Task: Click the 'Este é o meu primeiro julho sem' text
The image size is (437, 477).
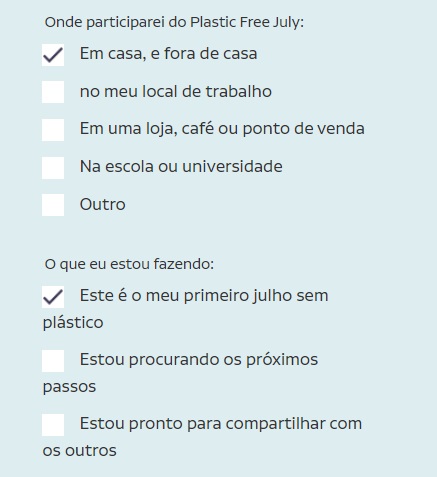Action: click(204, 296)
